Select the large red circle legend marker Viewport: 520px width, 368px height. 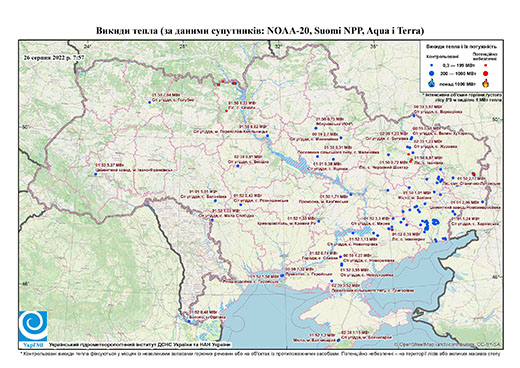(486, 73)
